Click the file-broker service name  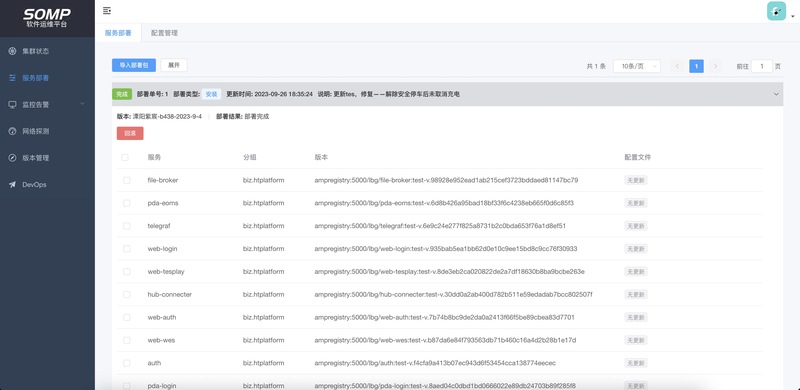pos(163,180)
